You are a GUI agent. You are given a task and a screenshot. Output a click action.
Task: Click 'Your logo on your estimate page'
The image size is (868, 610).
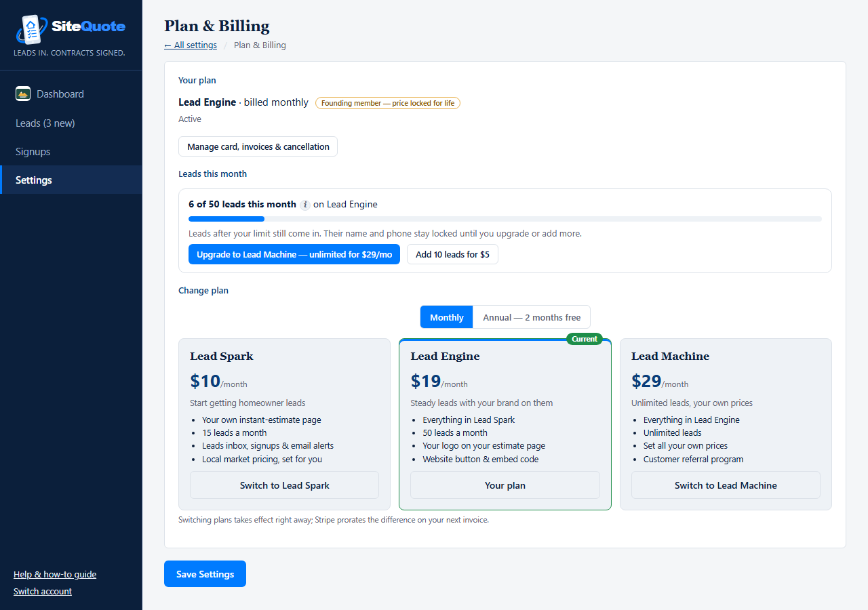pos(484,446)
